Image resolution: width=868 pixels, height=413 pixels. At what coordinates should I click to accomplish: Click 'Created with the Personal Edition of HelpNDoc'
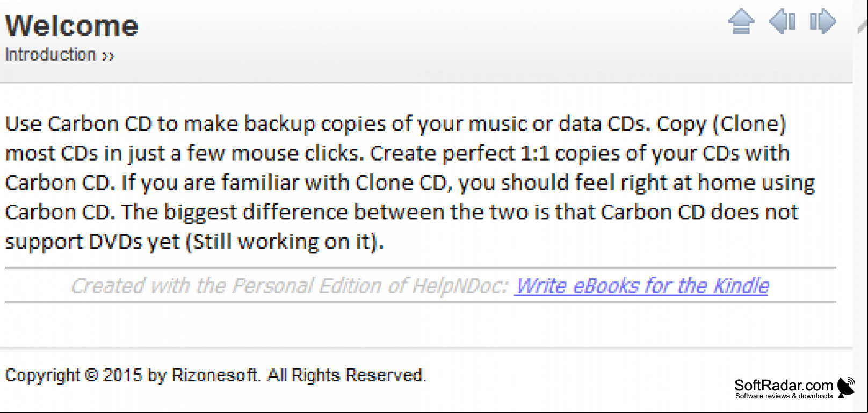pos(289,286)
